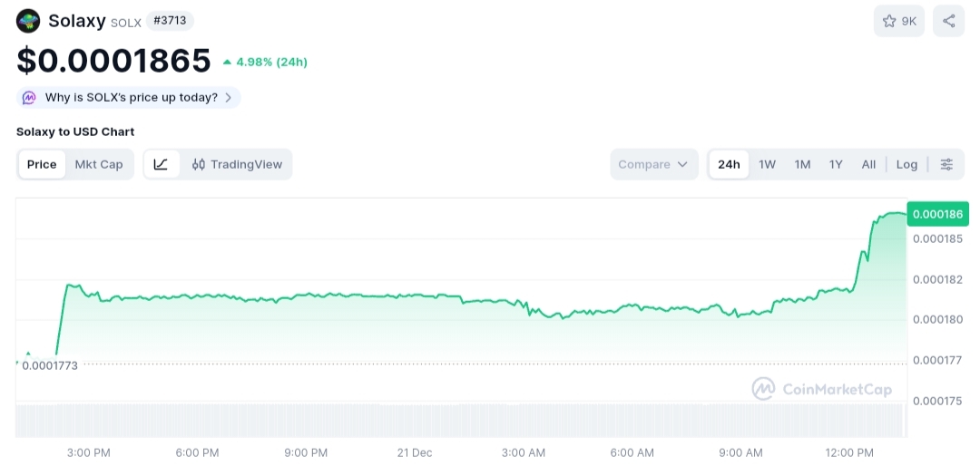Click the 21 Dec date axis label
980x475 pixels.
[415, 452]
